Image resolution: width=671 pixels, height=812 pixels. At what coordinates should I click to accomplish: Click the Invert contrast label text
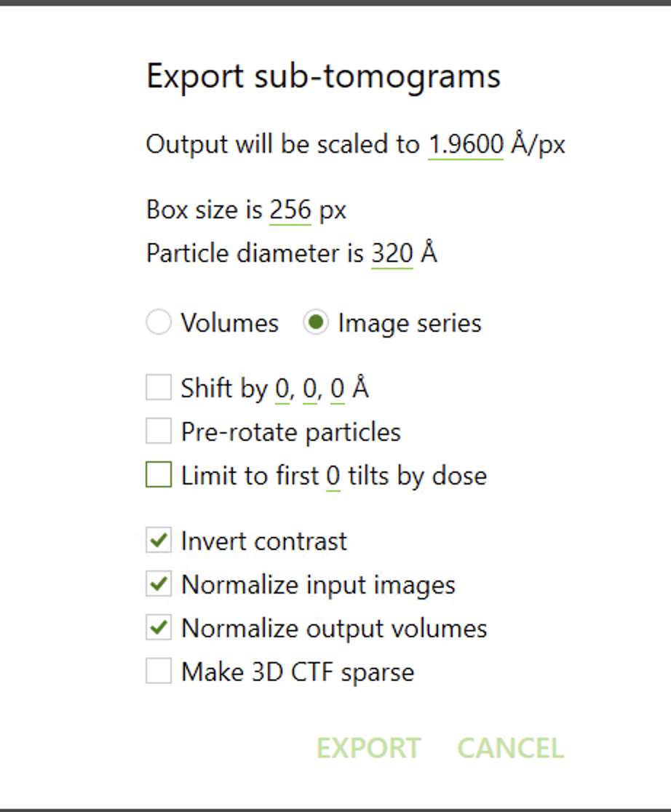(x=264, y=541)
